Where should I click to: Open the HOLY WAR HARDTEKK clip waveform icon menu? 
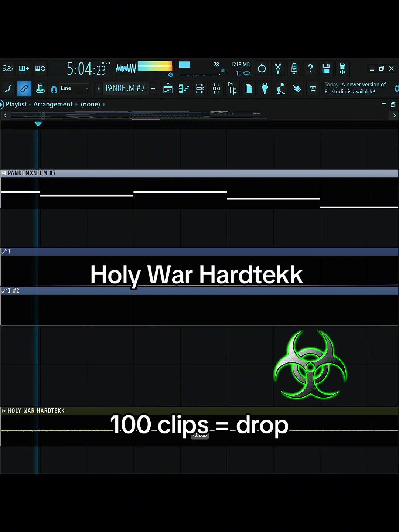tap(4, 411)
